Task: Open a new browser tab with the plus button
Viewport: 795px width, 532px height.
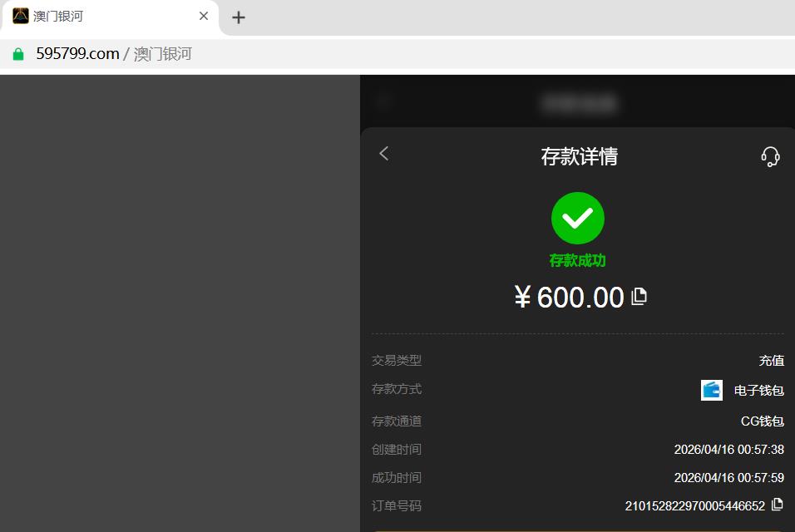Action: (x=239, y=17)
